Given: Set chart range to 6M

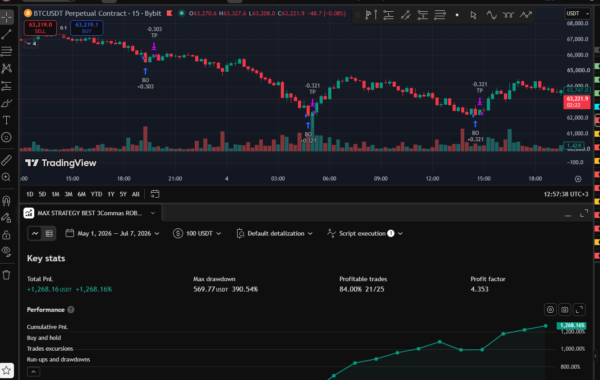Looking at the screenshot, I should (x=82, y=194).
